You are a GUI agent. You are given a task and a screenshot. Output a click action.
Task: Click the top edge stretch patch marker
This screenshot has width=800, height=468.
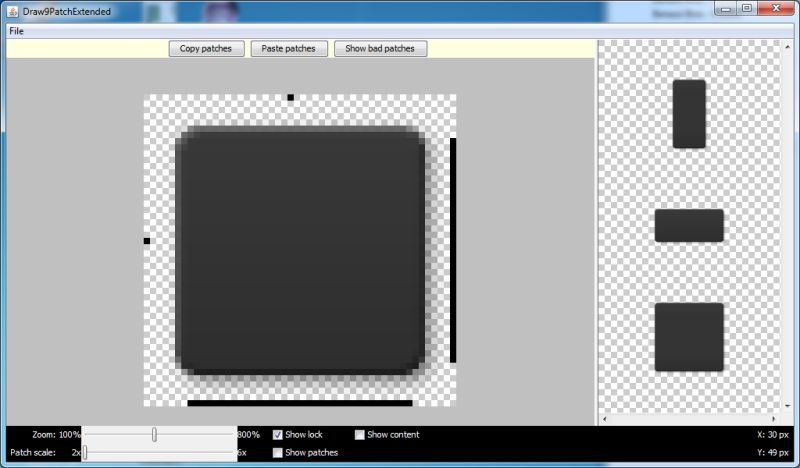coord(290,97)
